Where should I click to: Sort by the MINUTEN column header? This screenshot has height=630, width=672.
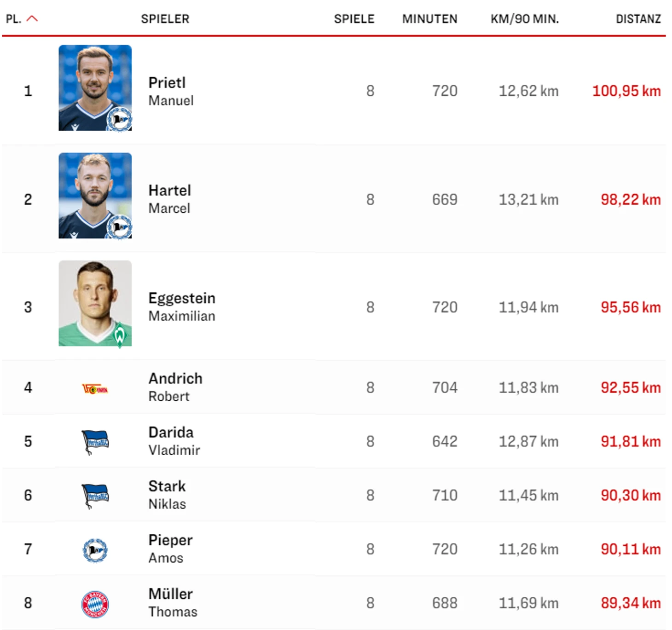[429, 19]
